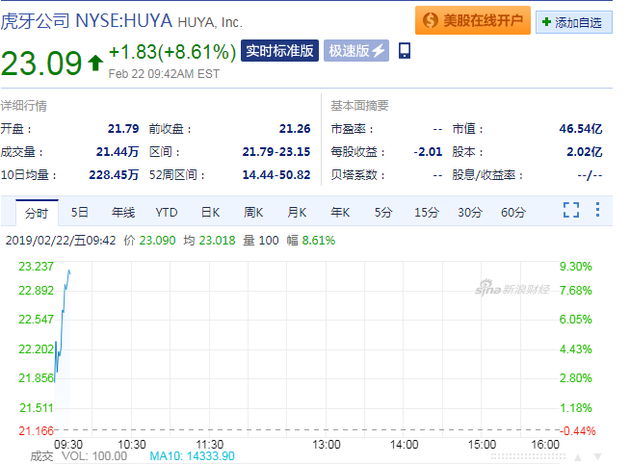Click the 虎牙公司 NYSE:HUYA title
This screenshot has width=630, height=464.
[86, 21]
